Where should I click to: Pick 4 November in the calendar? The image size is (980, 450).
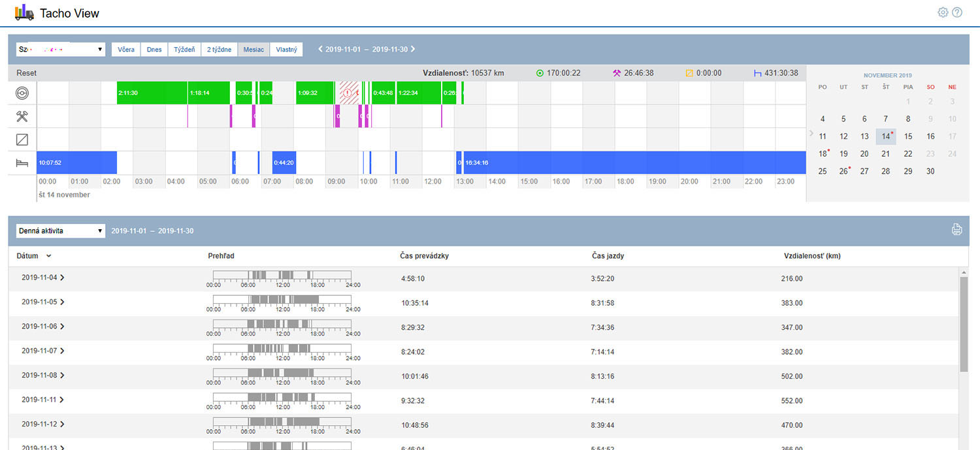click(823, 119)
